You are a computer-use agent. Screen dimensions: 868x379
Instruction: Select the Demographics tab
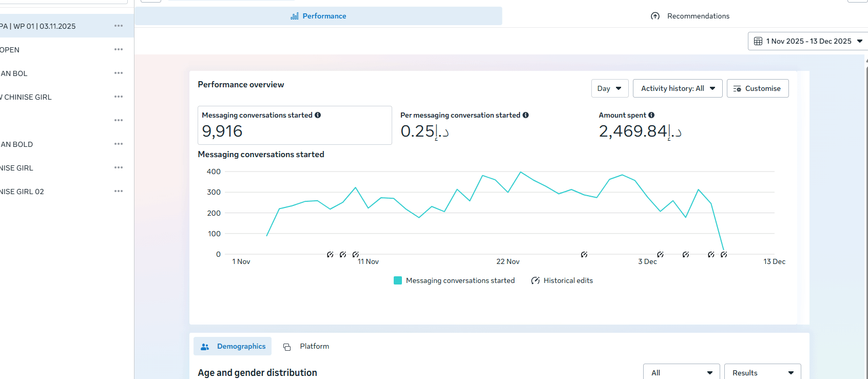point(233,347)
